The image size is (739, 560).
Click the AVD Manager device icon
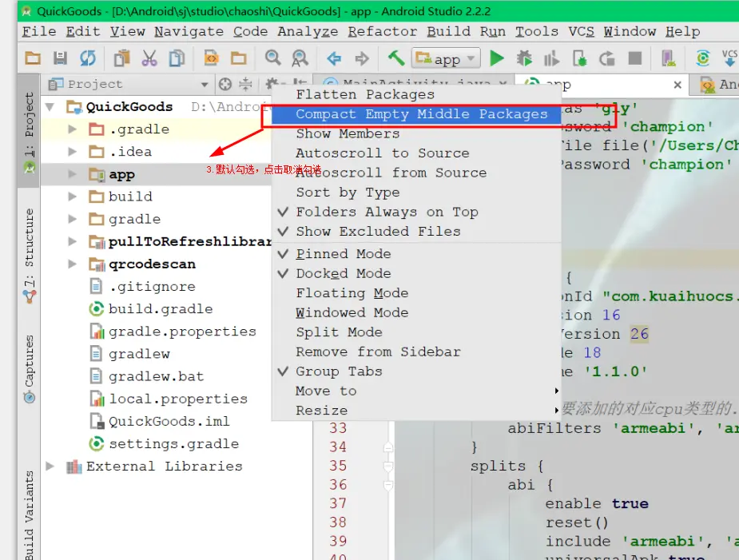coord(668,58)
